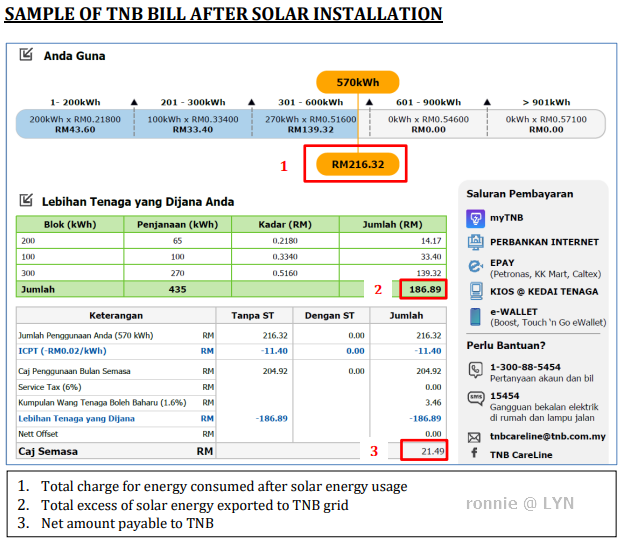
Task: Click the 1-300-88-5454 phone number
Action: point(525,367)
